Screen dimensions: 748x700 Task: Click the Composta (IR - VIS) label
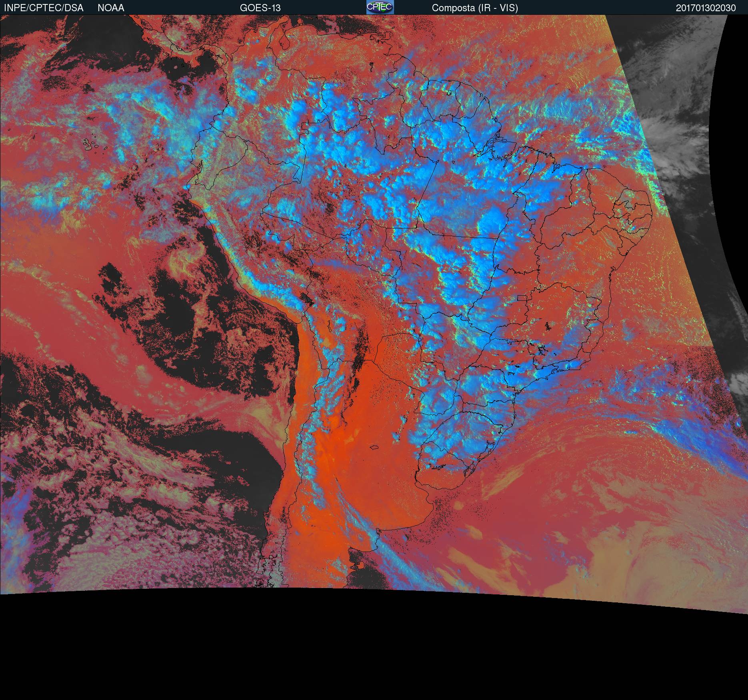pos(475,8)
